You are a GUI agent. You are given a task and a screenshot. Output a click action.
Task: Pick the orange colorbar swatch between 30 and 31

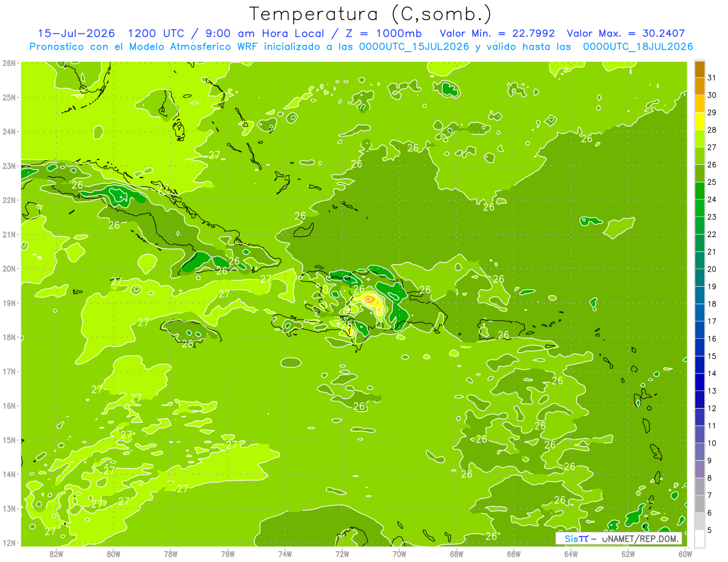coord(700,87)
